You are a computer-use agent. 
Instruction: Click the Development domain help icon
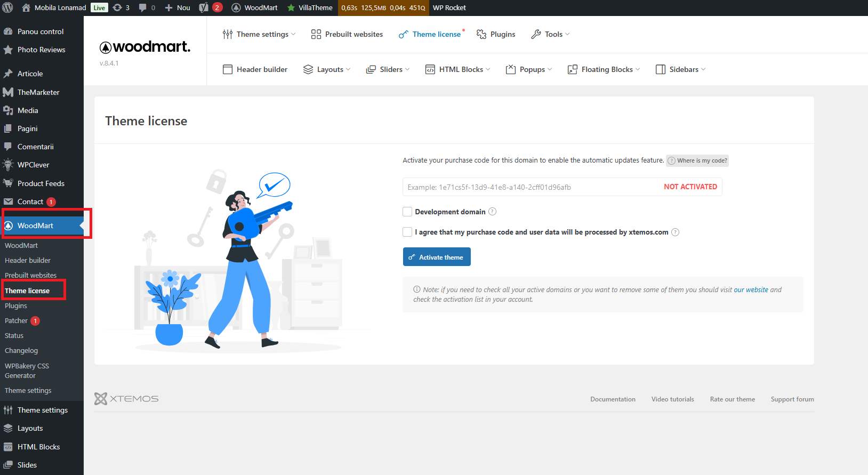[493, 212]
